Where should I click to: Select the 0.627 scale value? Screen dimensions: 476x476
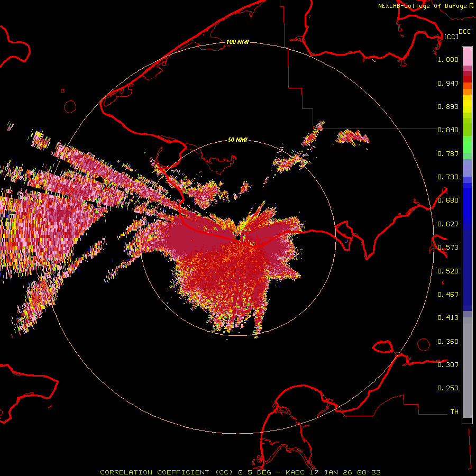(448, 224)
